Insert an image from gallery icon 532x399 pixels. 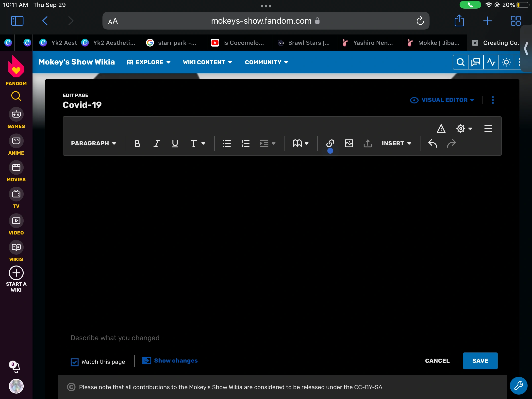(349, 143)
